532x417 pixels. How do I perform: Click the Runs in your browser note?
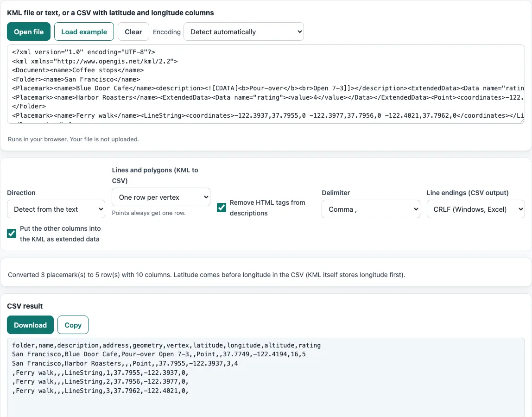pyautogui.click(x=73, y=139)
